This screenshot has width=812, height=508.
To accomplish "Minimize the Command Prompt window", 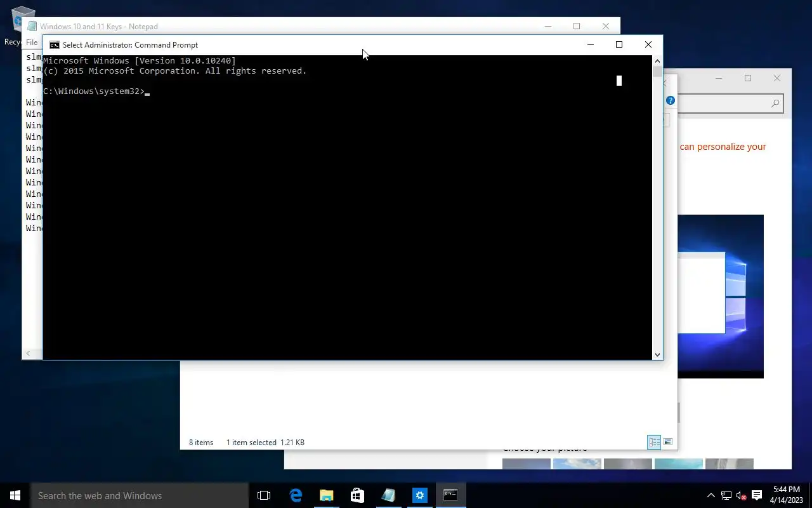I will (590, 44).
